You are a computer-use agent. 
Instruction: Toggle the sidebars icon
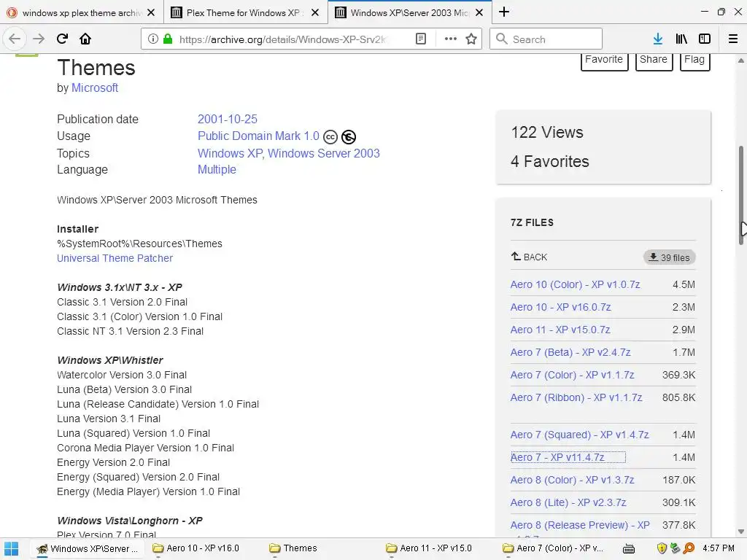(x=705, y=39)
